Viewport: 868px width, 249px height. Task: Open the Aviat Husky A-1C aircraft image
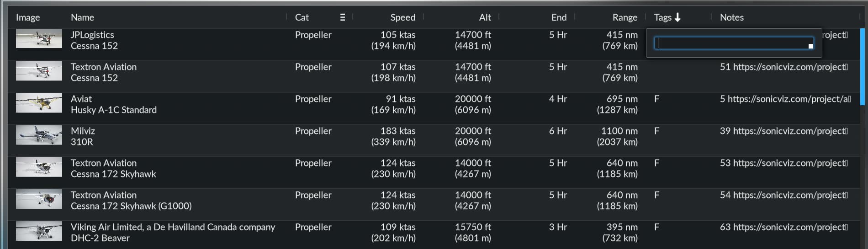pos(39,103)
